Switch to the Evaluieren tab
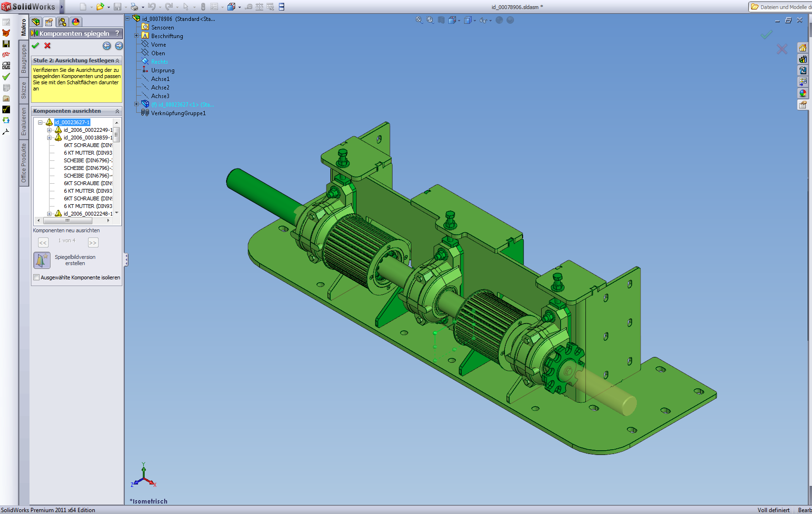This screenshot has height=514, width=812. 24,121
